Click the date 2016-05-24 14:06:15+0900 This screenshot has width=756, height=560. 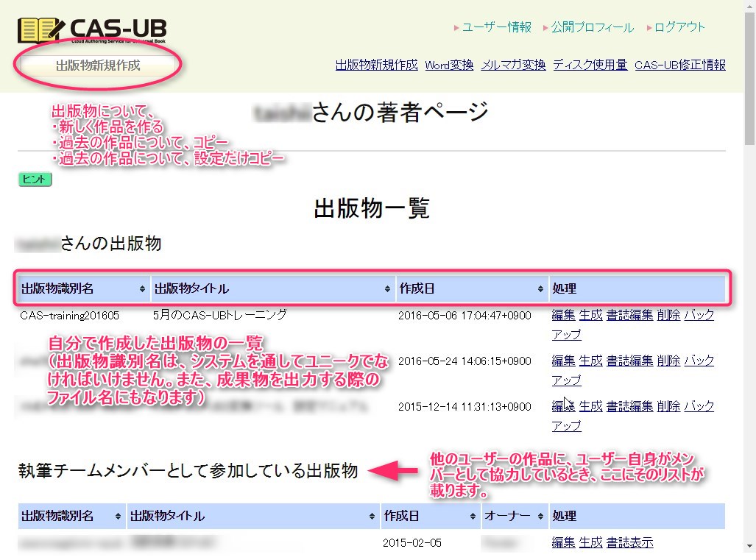[464, 361]
